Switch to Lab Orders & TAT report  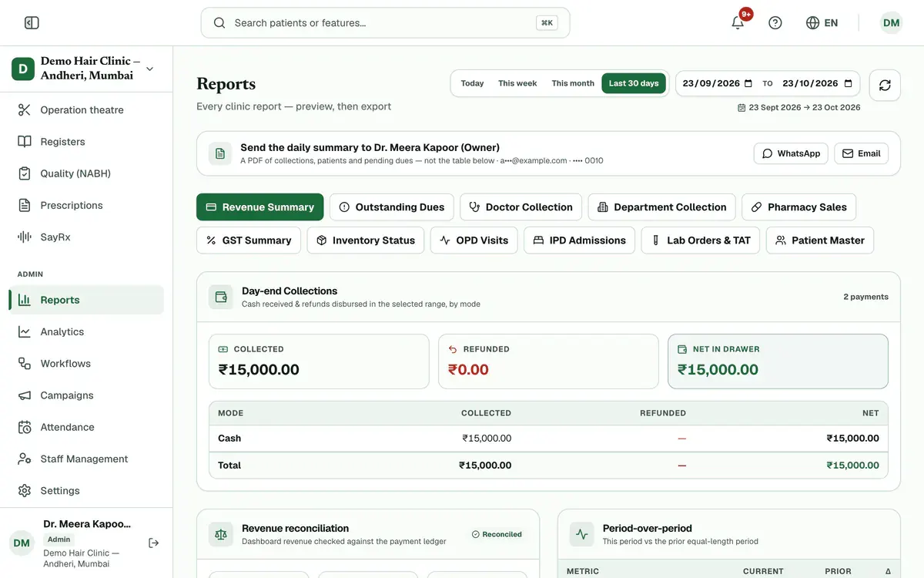click(x=701, y=240)
